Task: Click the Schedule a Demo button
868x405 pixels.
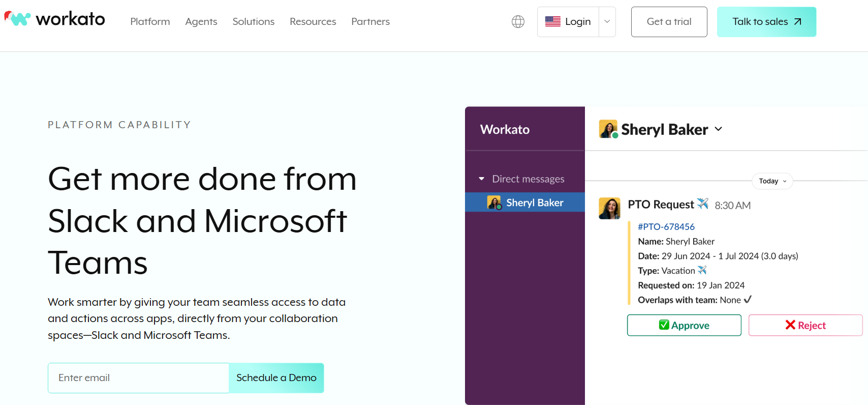Action: point(276,378)
